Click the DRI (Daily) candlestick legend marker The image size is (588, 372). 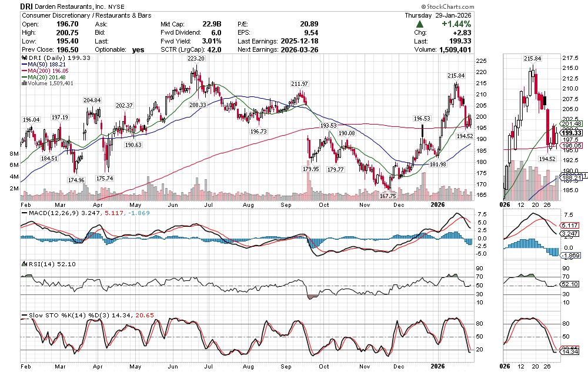coord(24,58)
